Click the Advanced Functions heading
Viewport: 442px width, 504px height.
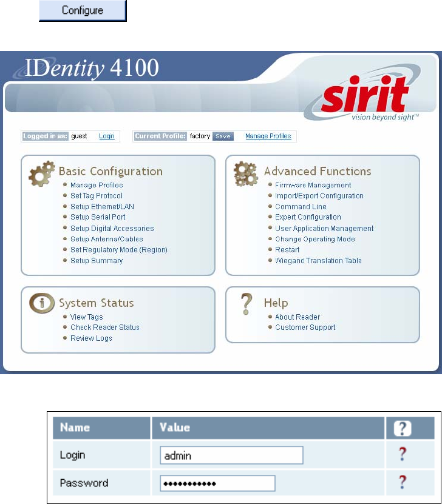point(318,171)
